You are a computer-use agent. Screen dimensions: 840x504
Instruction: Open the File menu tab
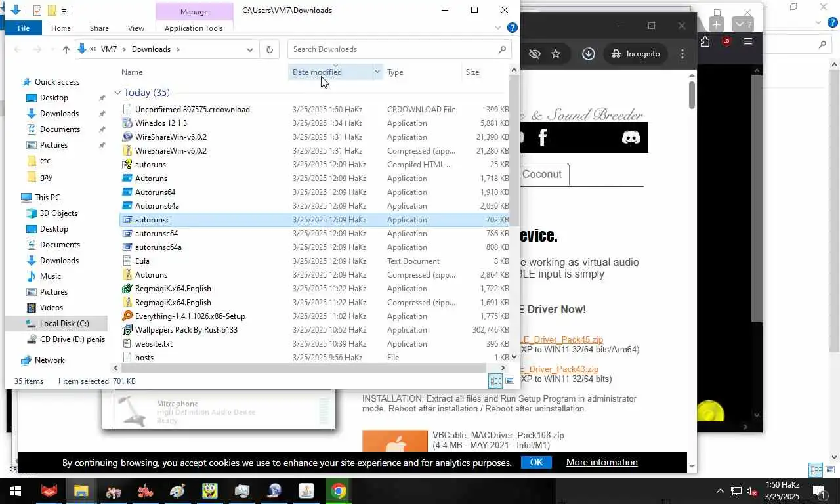tap(24, 28)
